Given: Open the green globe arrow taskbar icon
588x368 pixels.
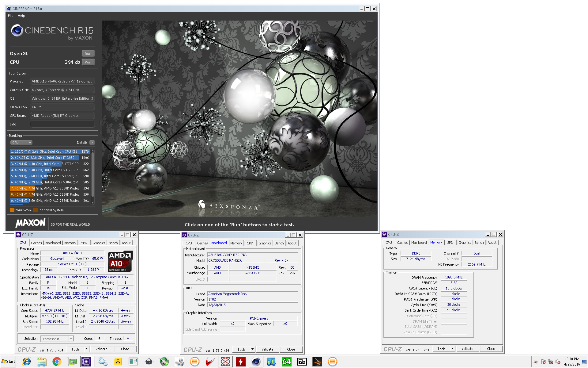Looking at the screenshot, I should coord(164,362).
